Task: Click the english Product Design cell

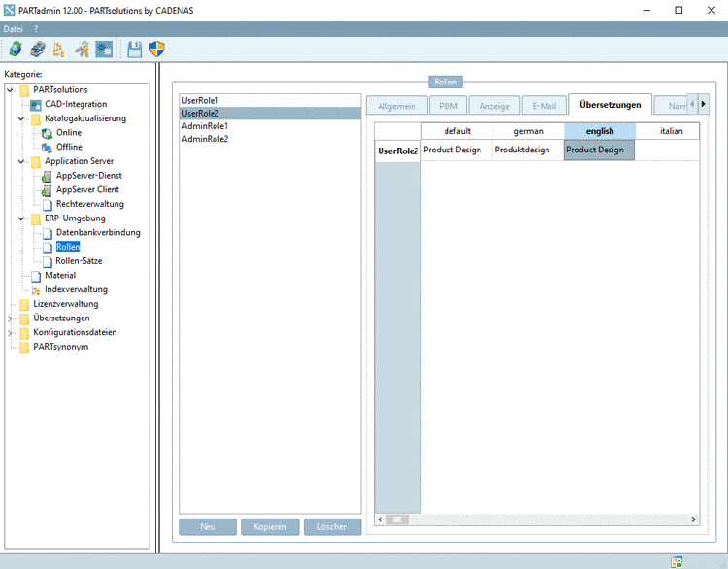Action: (x=600, y=151)
